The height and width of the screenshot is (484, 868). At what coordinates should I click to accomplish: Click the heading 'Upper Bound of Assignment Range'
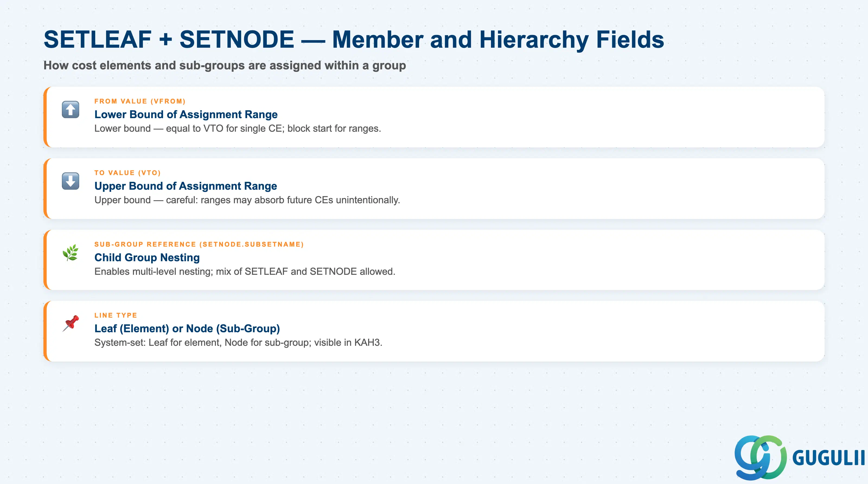pyautogui.click(x=186, y=186)
